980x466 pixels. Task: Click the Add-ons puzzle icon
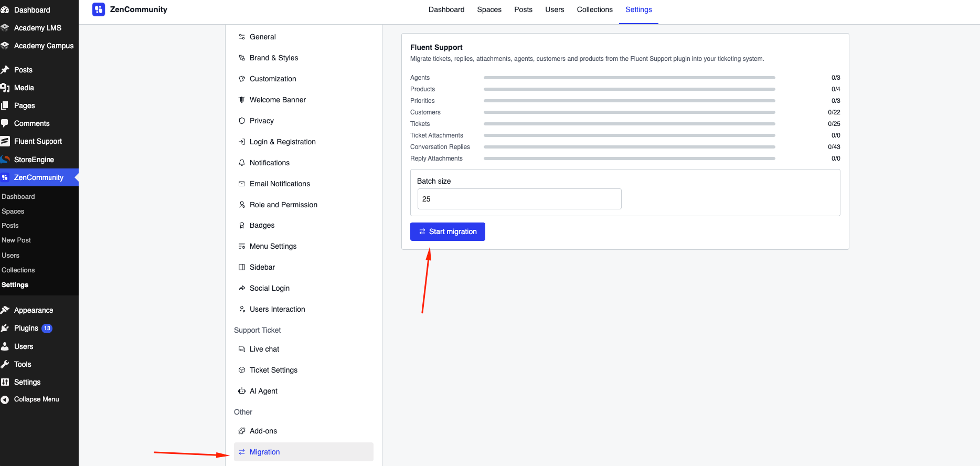(x=242, y=431)
